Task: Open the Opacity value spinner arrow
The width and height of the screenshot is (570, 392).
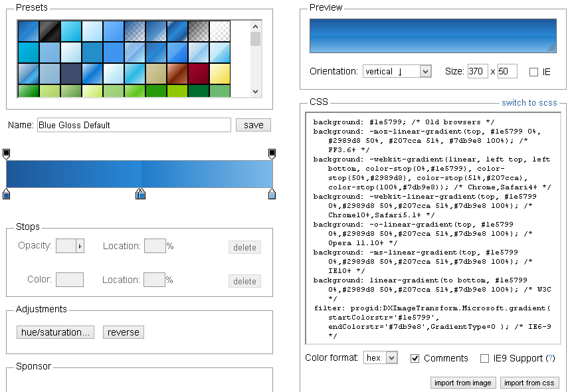Action: (80, 246)
